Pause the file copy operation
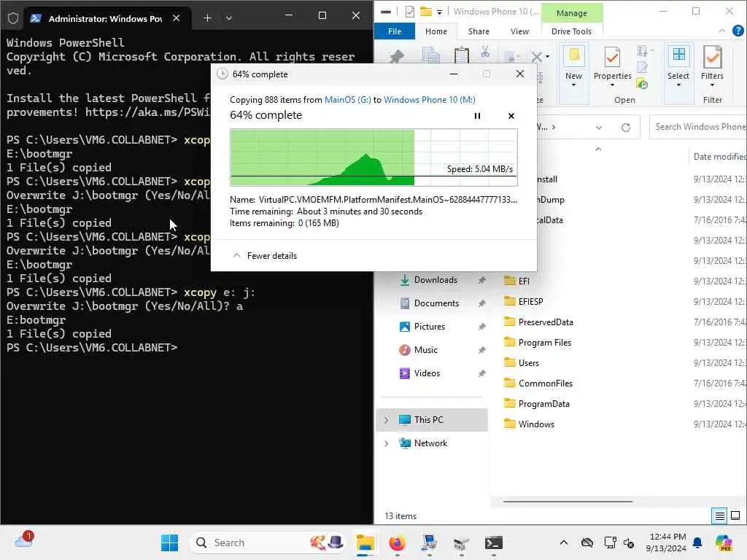 [x=477, y=116]
